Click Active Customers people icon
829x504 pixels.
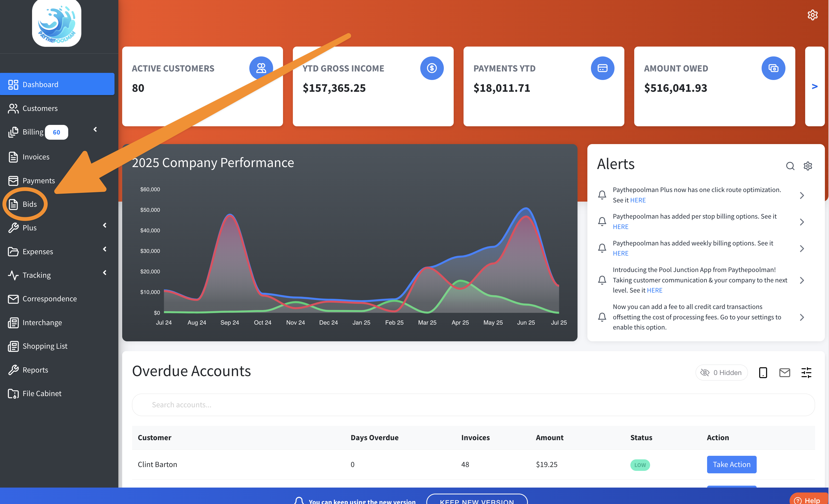point(261,68)
